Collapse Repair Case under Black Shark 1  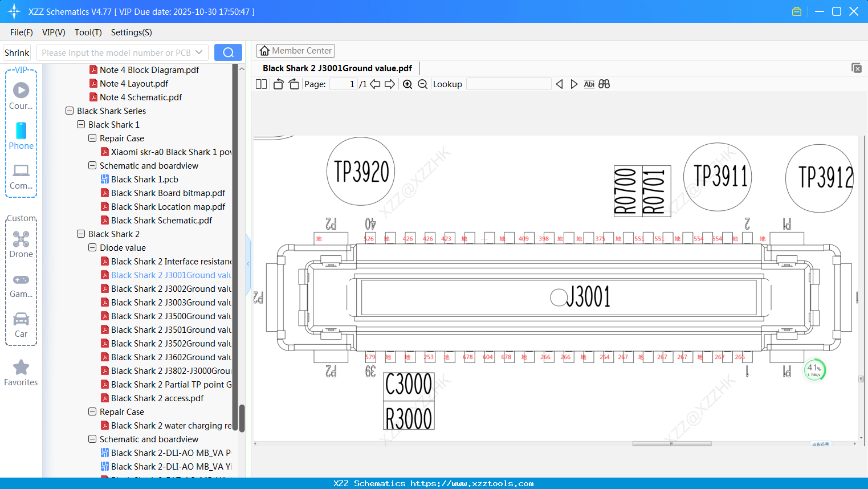pos(92,138)
